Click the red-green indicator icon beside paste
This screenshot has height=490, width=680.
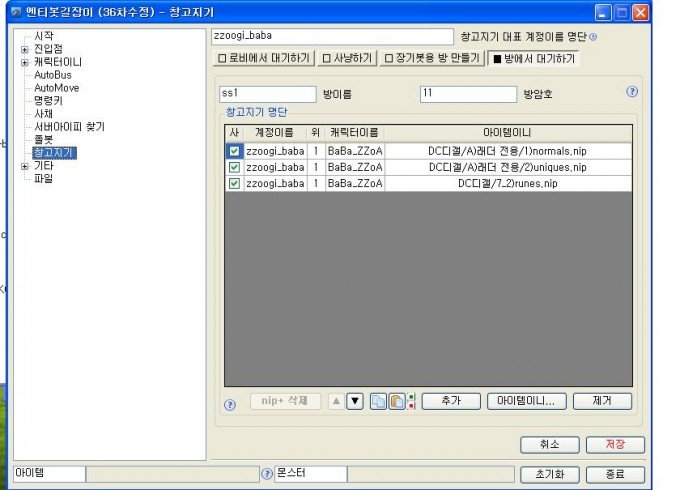click(410, 401)
